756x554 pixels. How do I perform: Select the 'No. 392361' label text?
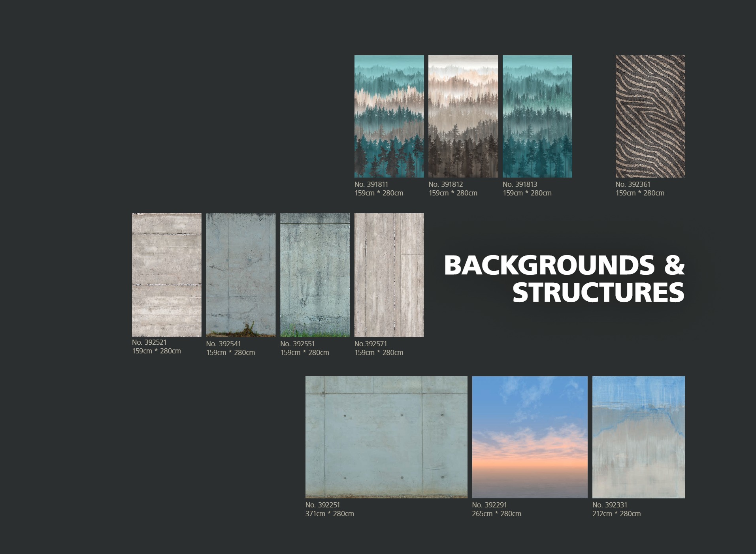tap(632, 184)
